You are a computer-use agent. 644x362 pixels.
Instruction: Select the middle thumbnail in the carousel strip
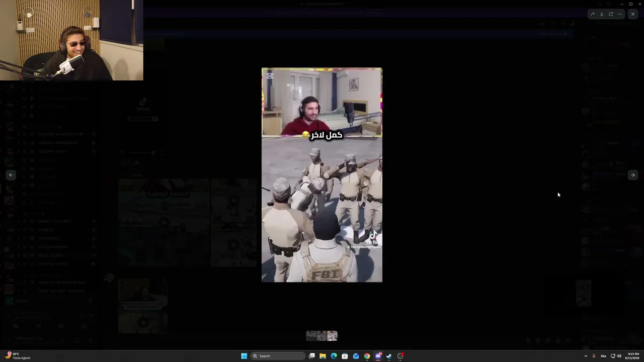point(321,336)
